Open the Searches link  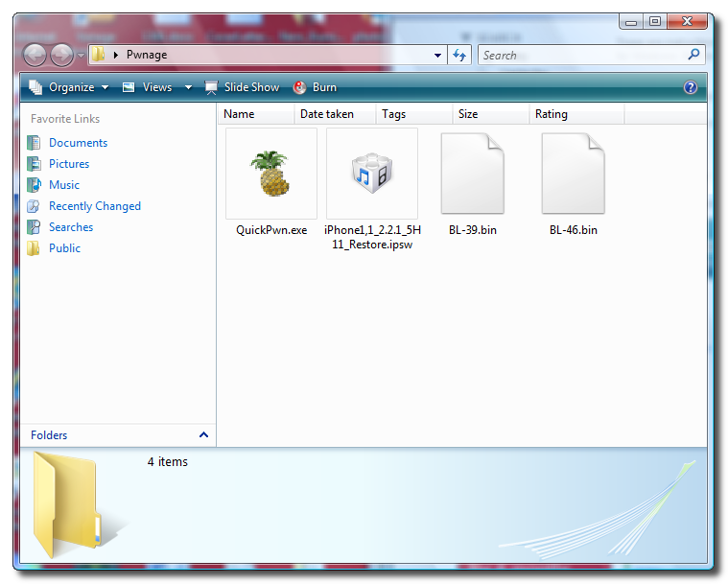tap(71, 227)
